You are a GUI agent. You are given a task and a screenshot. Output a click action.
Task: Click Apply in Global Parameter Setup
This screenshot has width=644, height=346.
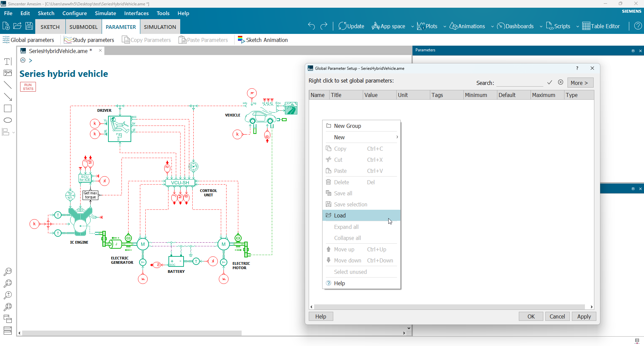584,316
